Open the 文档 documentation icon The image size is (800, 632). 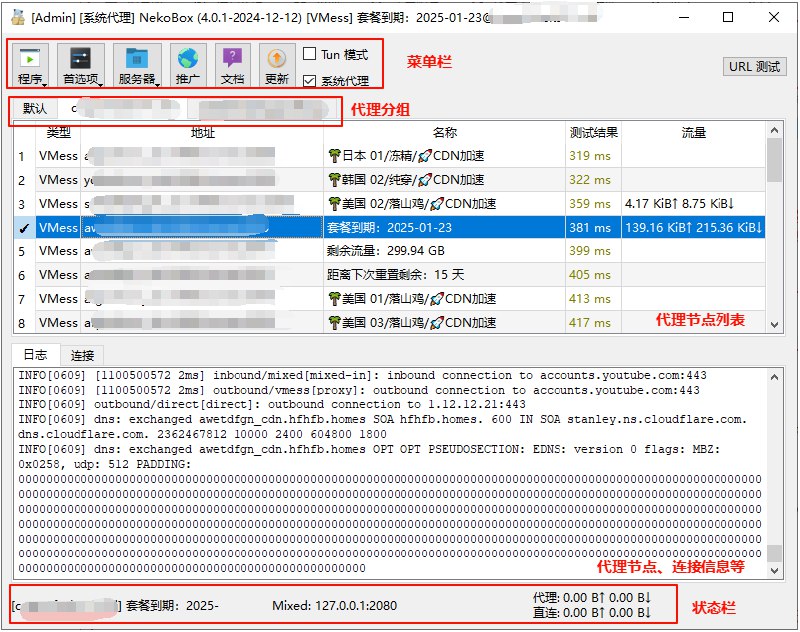coord(232,58)
